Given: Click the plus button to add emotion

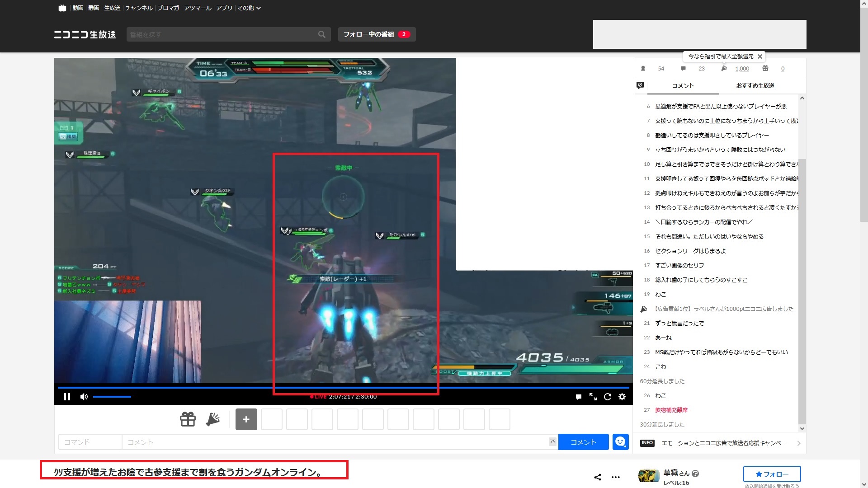Looking at the screenshot, I should coord(246,419).
